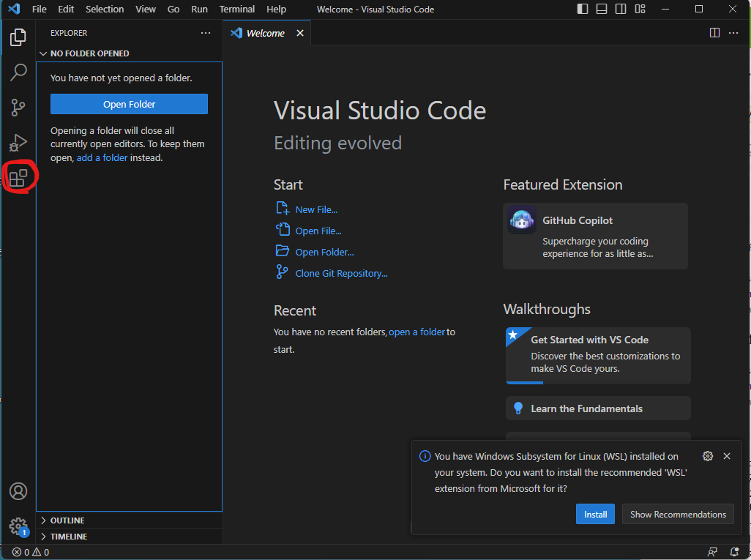751x560 pixels.
Task: Install the recommended WSL extension
Action: [x=595, y=514]
